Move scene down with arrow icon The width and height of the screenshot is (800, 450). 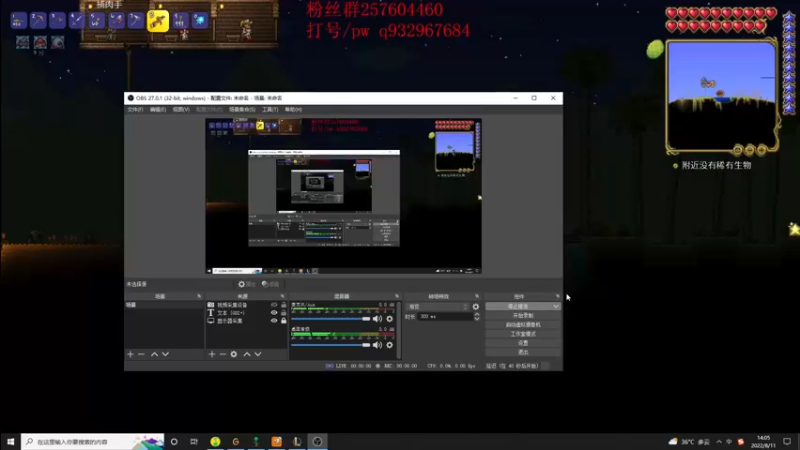click(165, 354)
